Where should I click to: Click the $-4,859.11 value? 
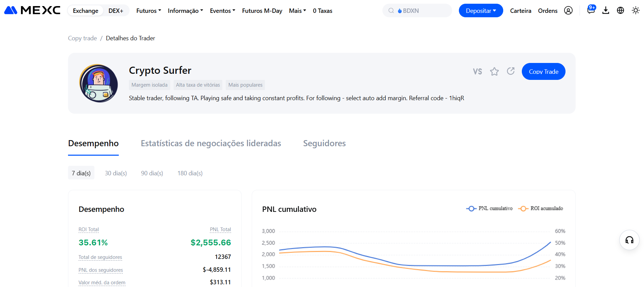point(217,270)
